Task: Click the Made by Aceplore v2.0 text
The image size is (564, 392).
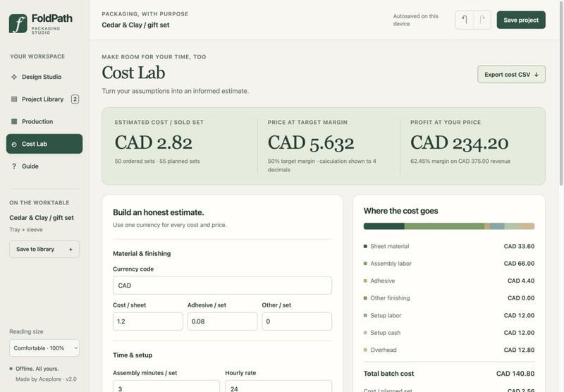Action: 46,379
